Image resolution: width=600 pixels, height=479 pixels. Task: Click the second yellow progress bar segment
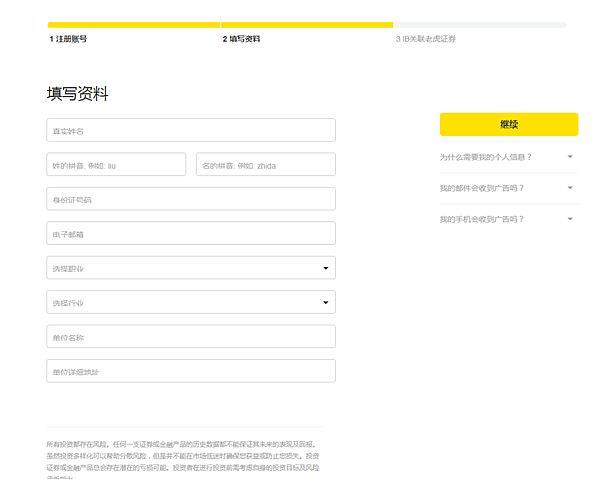pyautogui.click(x=307, y=25)
